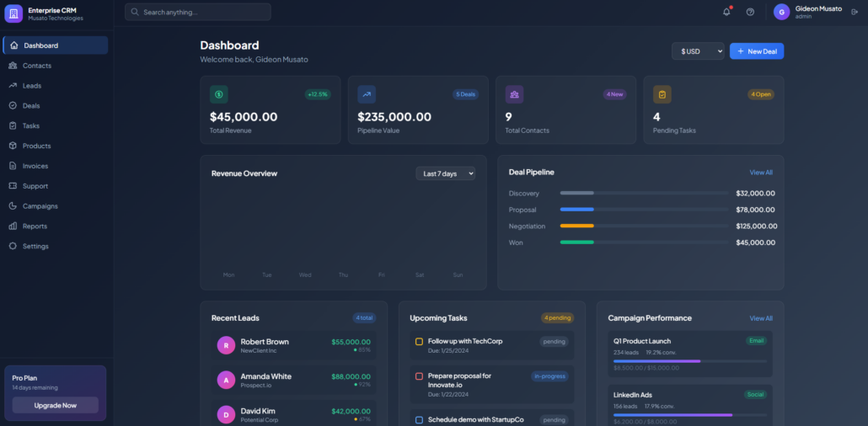
Task: Click the clipboard icon on Pending Tasks card
Action: pos(662,94)
